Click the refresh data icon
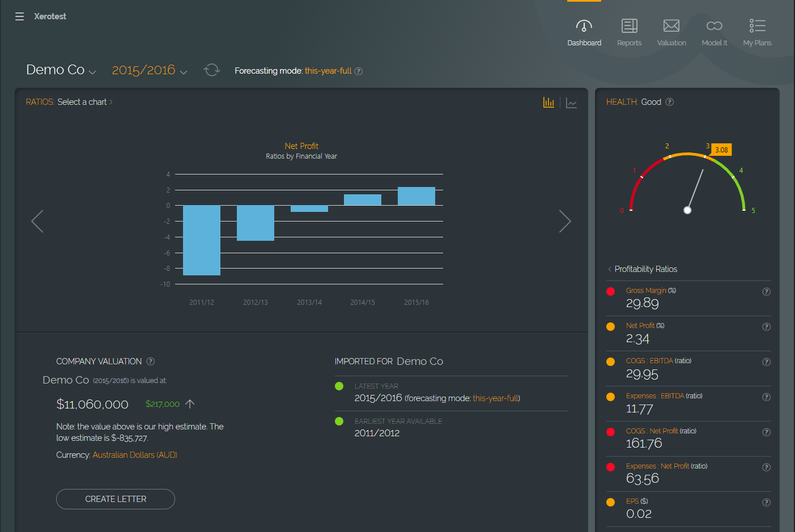795x532 pixels. 211,70
